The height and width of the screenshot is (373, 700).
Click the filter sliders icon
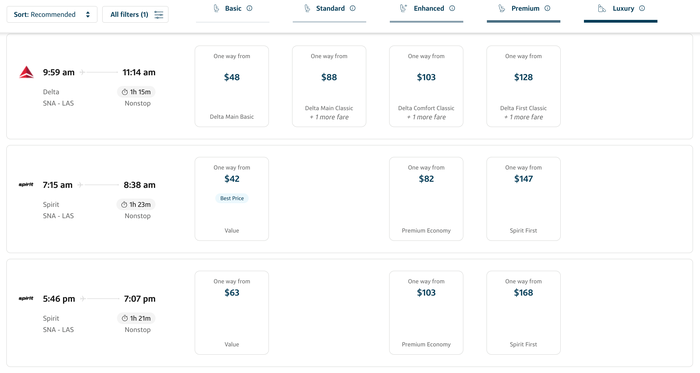(x=158, y=15)
